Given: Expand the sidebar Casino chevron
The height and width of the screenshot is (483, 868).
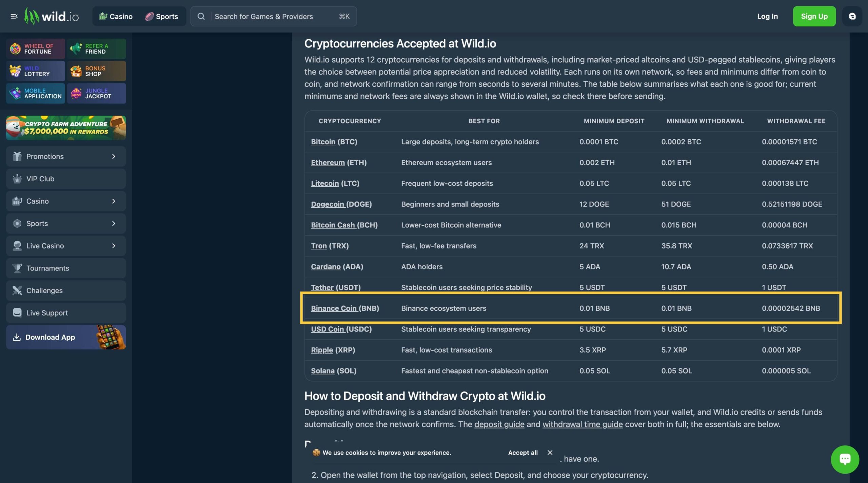Looking at the screenshot, I should click(114, 201).
